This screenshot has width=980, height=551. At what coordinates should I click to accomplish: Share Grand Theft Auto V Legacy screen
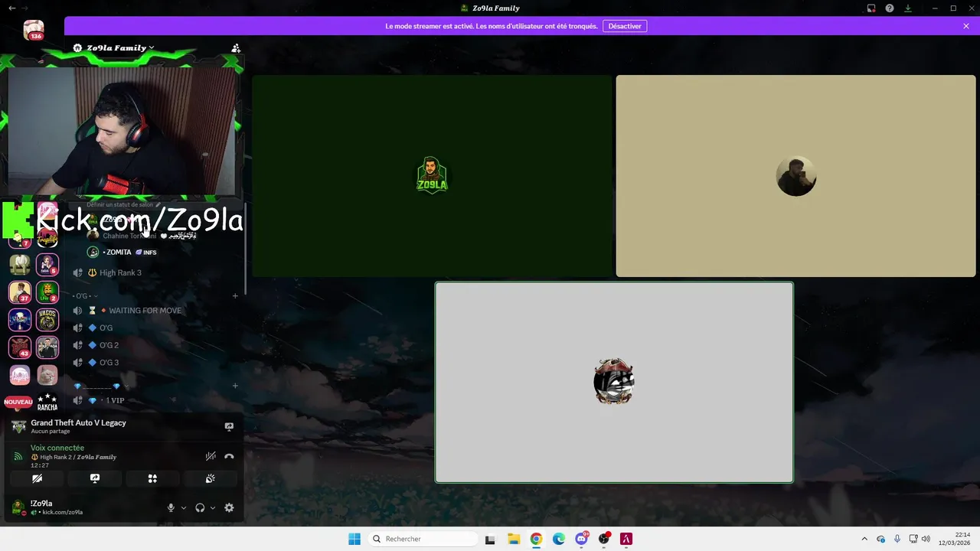(x=229, y=426)
